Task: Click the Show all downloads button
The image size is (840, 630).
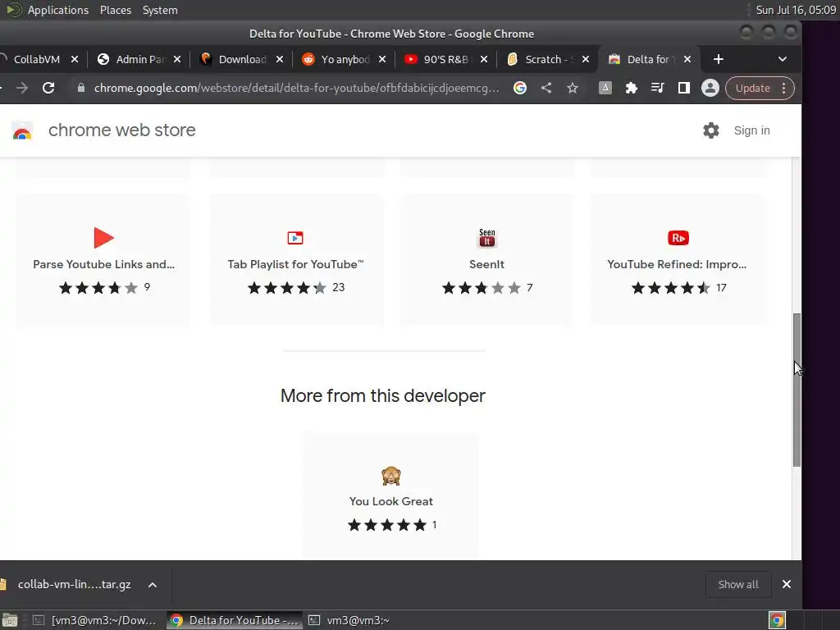Action: [x=737, y=584]
